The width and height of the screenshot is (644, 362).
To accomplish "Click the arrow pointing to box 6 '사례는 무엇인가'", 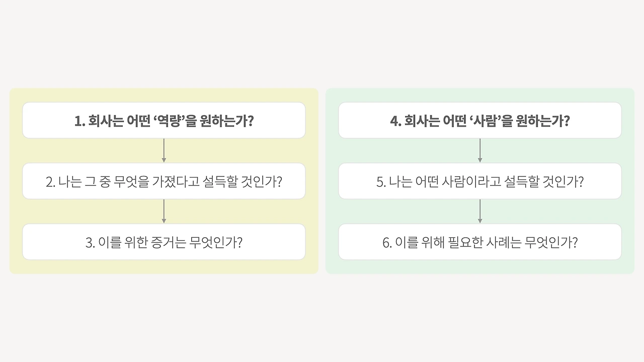I will point(480,211).
